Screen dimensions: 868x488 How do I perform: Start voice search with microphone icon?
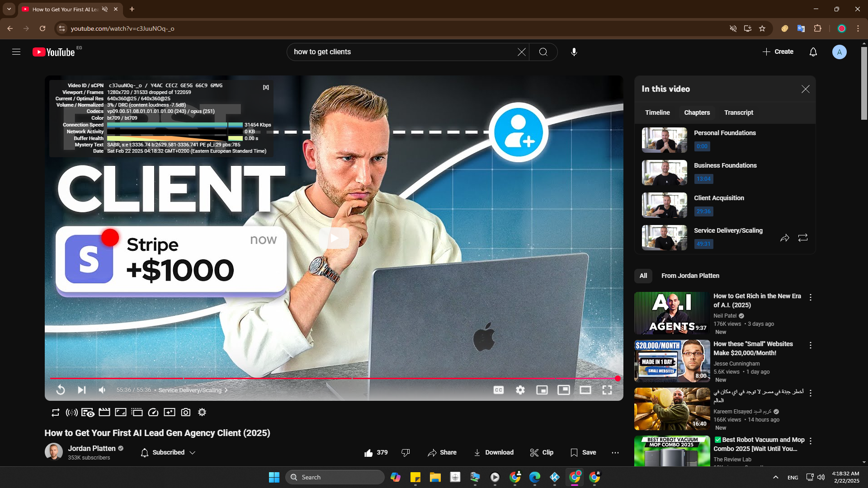pyautogui.click(x=574, y=52)
